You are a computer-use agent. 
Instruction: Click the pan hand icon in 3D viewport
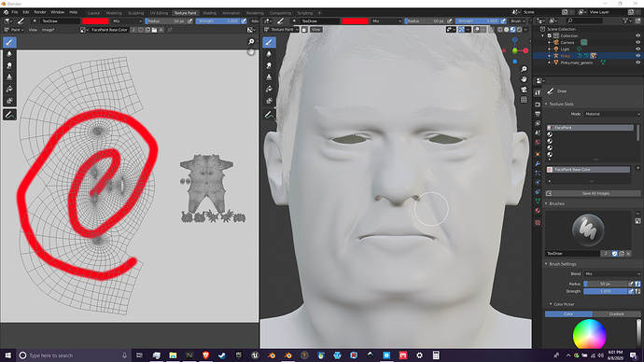(x=524, y=78)
